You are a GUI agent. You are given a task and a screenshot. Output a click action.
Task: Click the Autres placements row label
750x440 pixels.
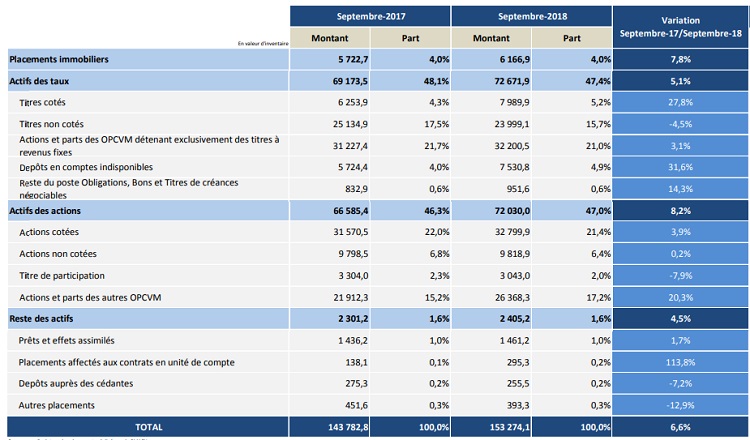click(x=57, y=405)
